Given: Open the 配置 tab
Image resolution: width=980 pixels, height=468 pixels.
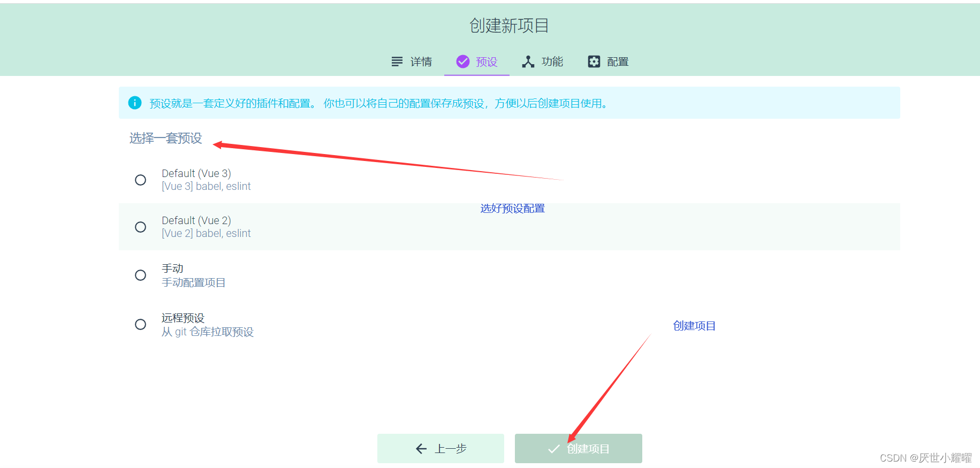Looking at the screenshot, I should 608,62.
